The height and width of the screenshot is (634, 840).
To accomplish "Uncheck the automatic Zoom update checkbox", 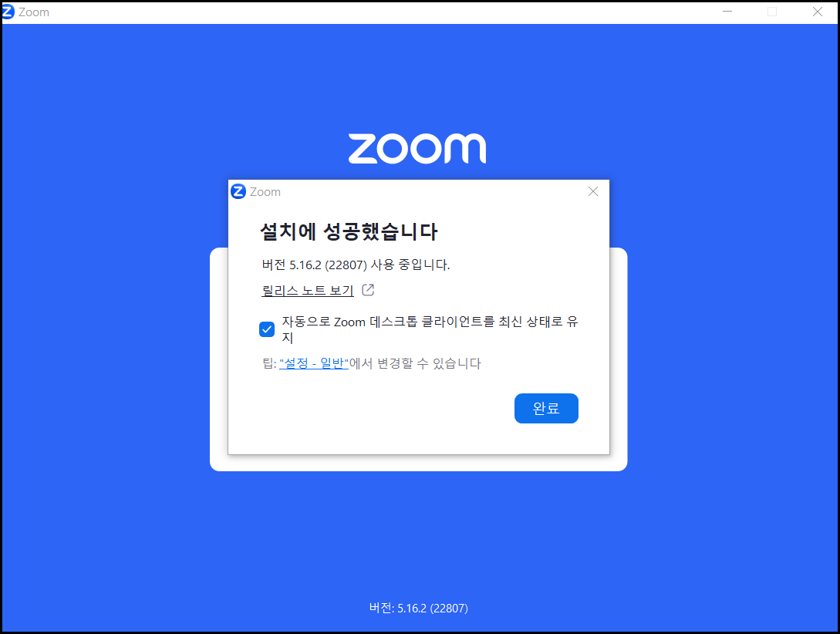I will 267,329.
